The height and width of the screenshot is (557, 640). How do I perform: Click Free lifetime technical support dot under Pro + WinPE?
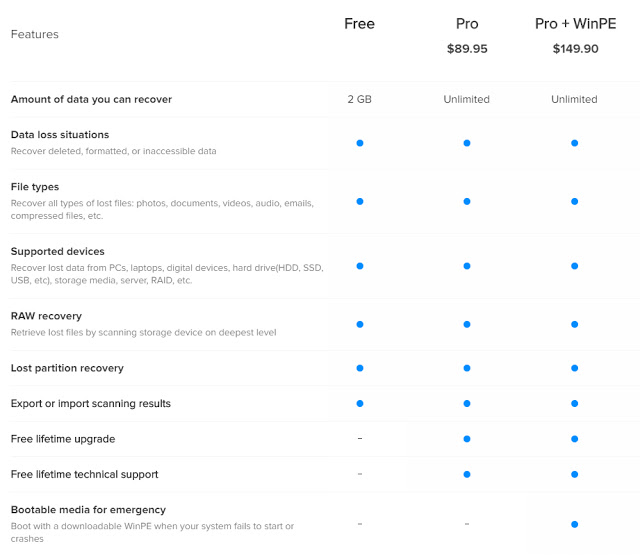(574, 474)
